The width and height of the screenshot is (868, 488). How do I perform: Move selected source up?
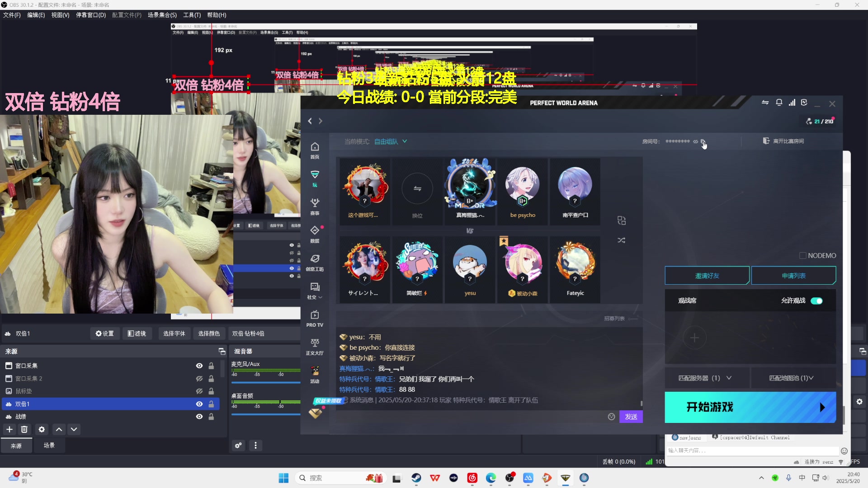(x=59, y=429)
